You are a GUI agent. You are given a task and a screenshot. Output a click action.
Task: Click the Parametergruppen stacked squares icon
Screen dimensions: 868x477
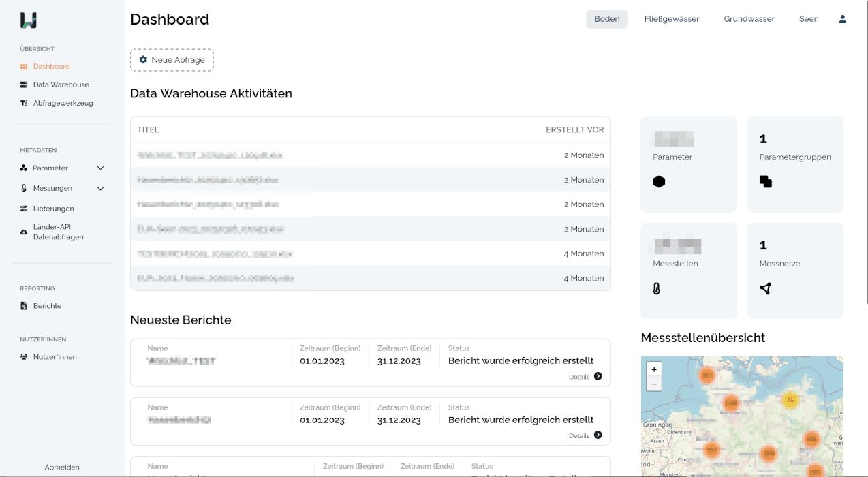click(766, 182)
